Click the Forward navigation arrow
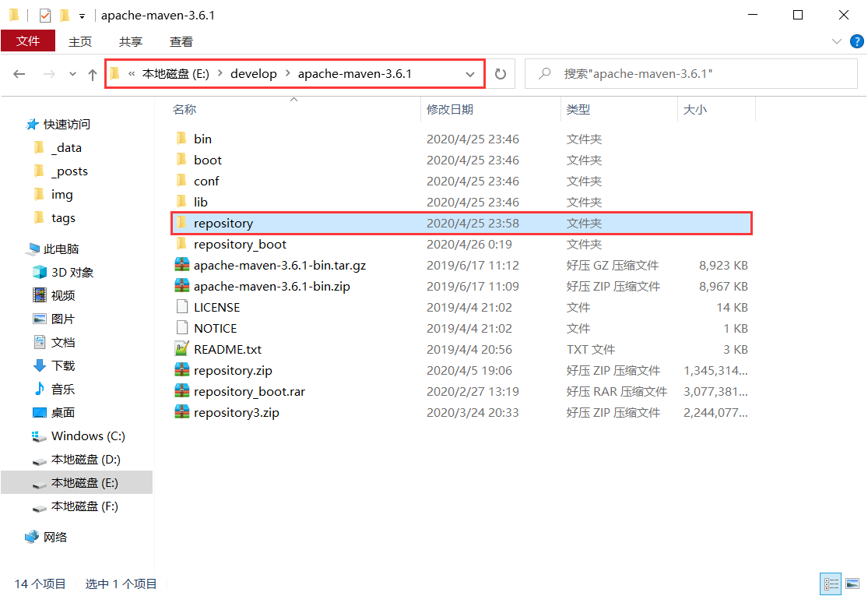 [49, 74]
